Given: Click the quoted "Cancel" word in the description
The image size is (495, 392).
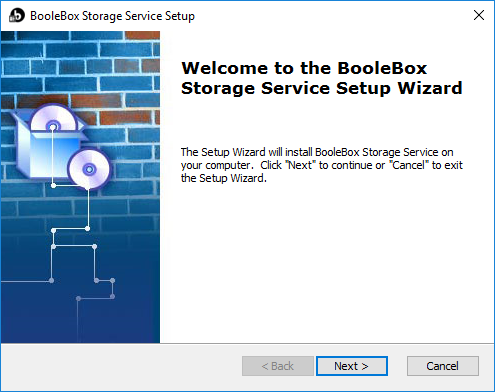Looking at the screenshot, I should coord(408,165).
